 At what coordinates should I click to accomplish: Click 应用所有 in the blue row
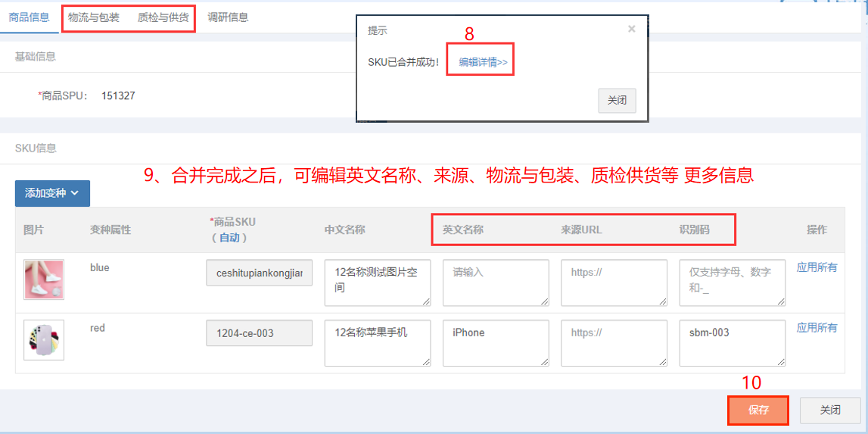817,267
